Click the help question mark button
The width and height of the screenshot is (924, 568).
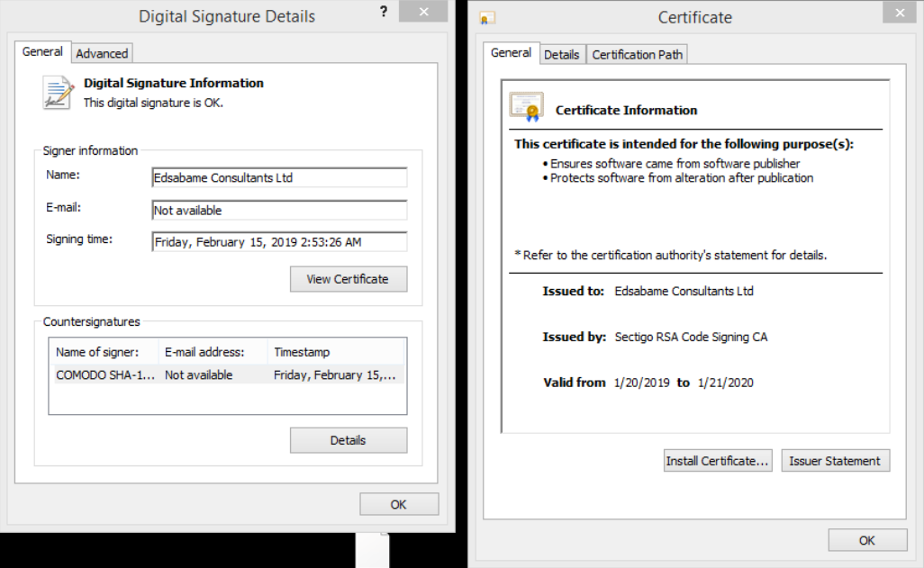tap(384, 12)
